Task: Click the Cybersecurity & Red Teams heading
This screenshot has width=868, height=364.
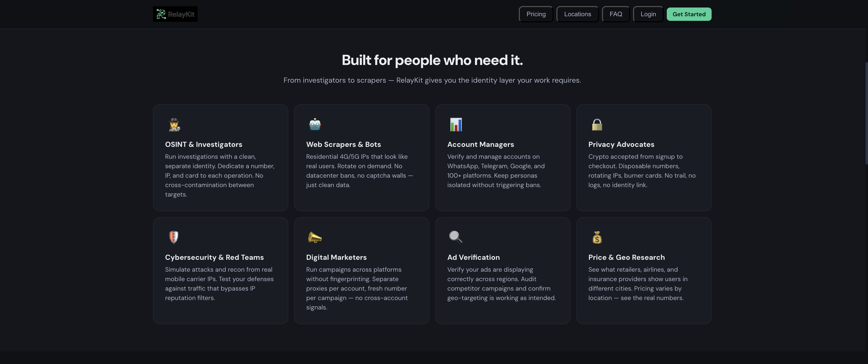Action: click(x=214, y=257)
